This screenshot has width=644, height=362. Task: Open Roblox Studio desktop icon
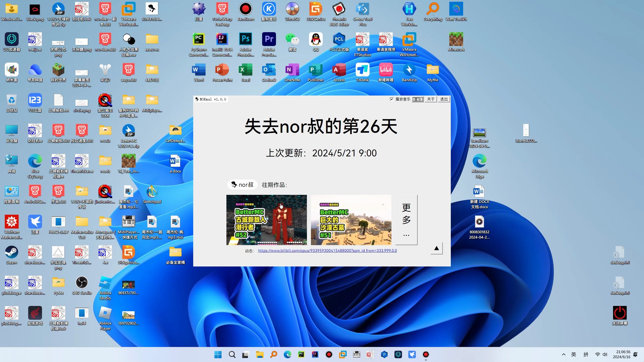click(105, 288)
